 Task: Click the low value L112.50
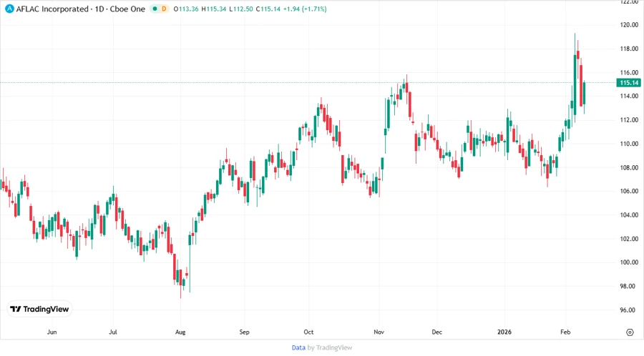[x=241, y=9]
